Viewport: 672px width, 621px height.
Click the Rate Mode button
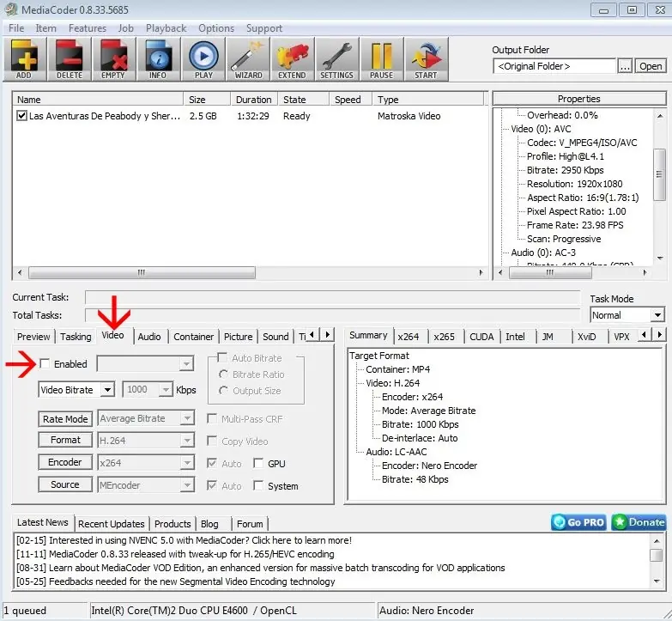point(65,419)
